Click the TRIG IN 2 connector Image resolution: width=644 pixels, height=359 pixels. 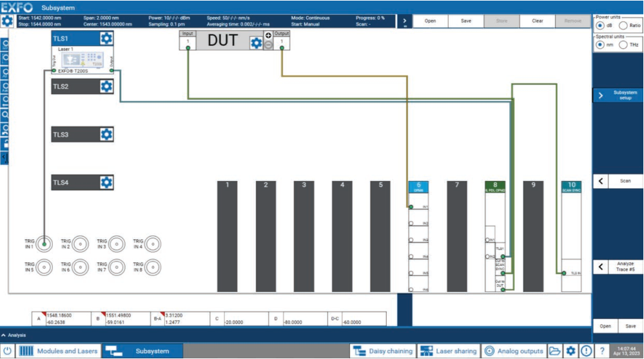point(80,244)
